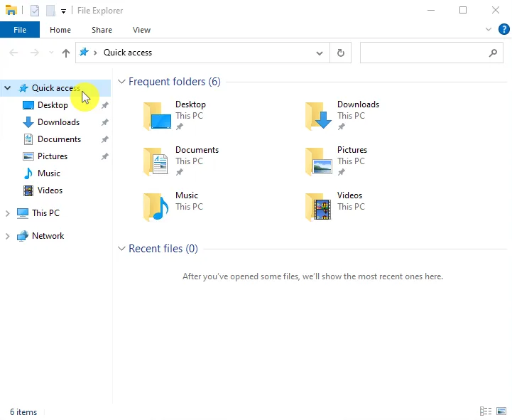Expand the Network tree node
Image resolution: width=512 pixels, height=420 pixels.
coord(8,237)
